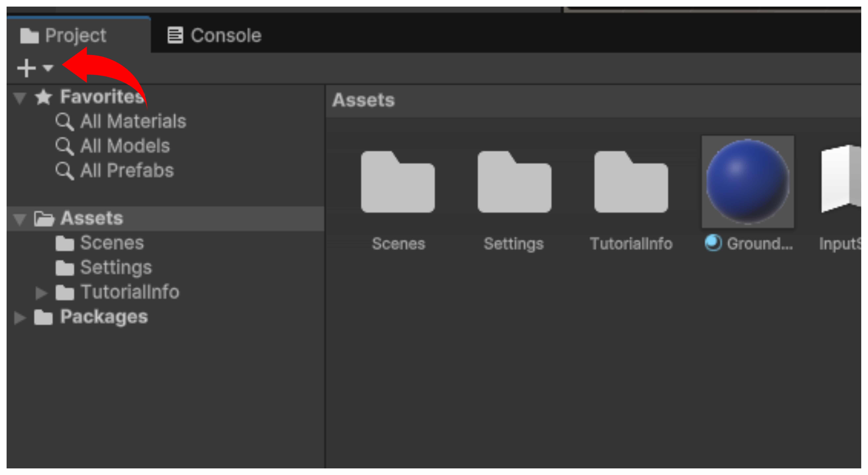The height and width of the screenshot is (475, 868).
Task: Select the All Models saved search
Action: tap(125, 146)
